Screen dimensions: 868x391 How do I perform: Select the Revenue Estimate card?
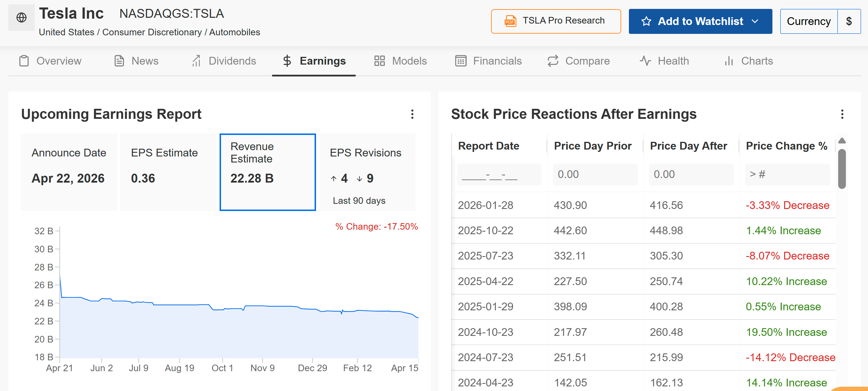pyautogui.click(x=268, y=172)
